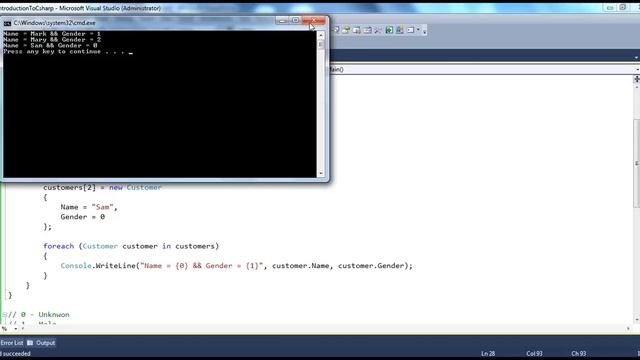Click the '// 0 - Unknwon' comment
Screen dimensions: 640x360
tap(39, 315)
